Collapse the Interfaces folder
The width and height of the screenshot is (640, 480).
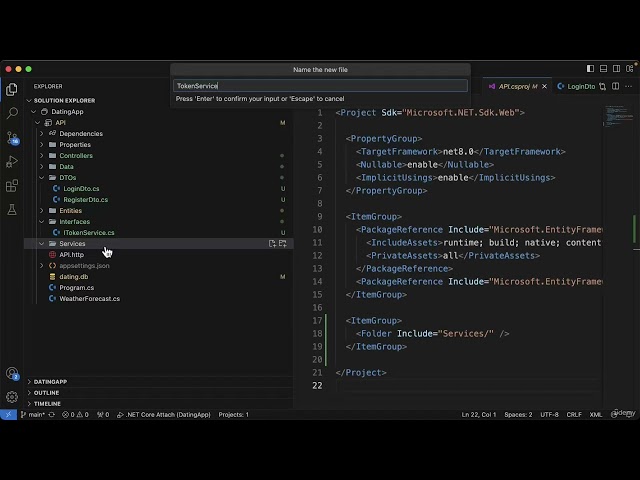click(42, 222)
